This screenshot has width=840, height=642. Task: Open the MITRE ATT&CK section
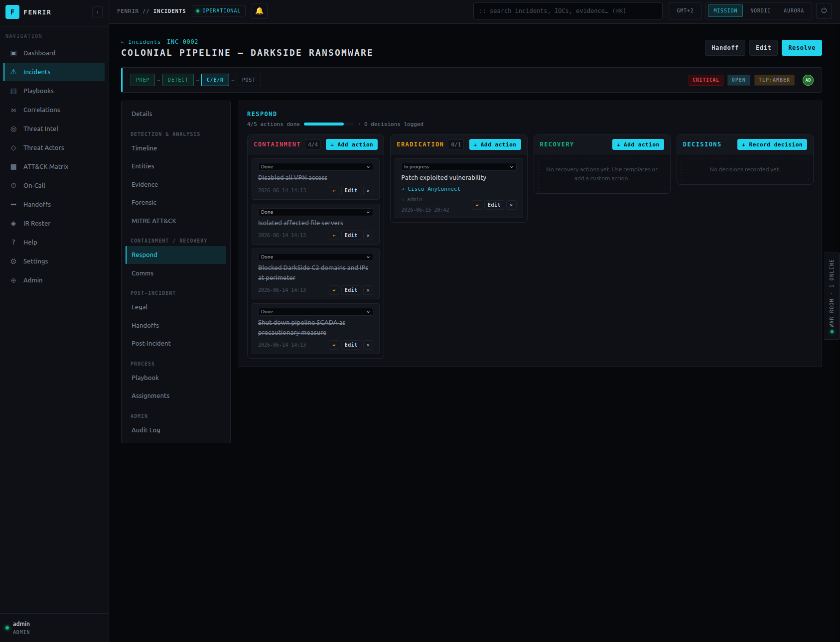click(176, 221)
